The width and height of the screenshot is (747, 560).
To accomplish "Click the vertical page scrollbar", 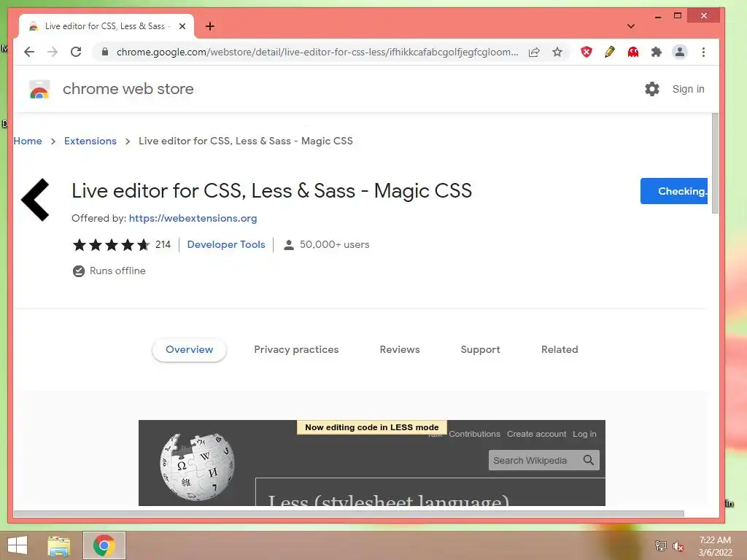I will 715,164.
